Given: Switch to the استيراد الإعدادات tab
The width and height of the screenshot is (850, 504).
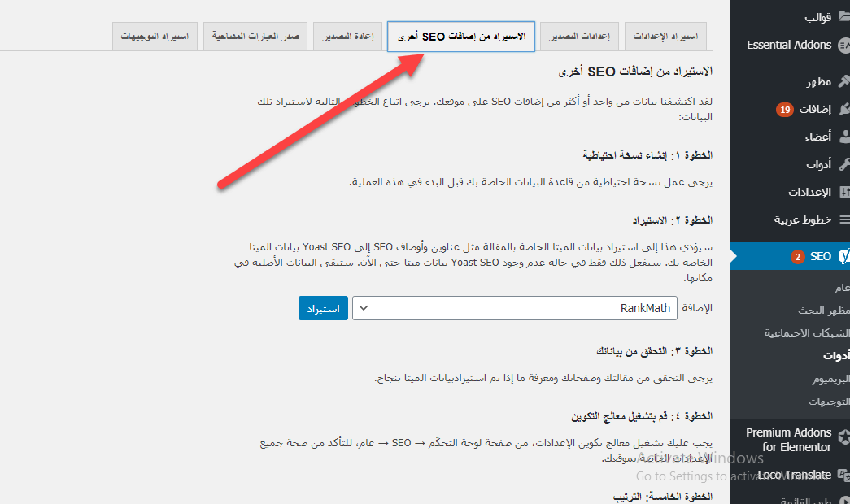Looking at the screenshot, I should point(665,37).
